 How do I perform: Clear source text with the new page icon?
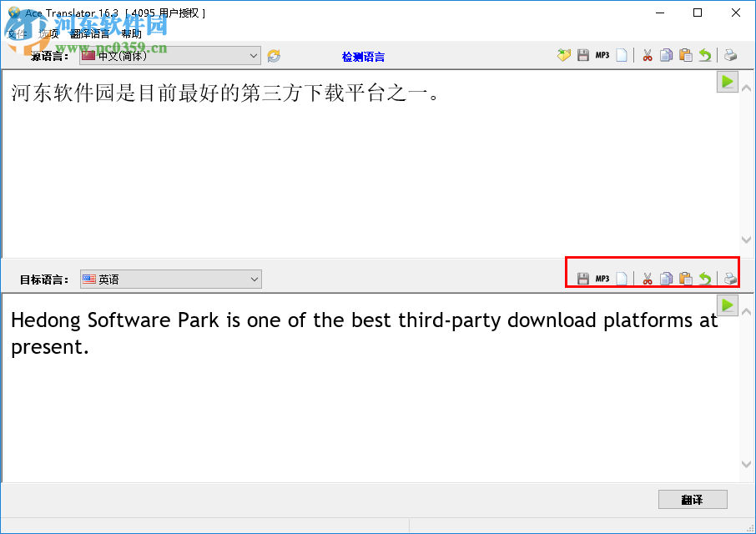click(622, 55)
